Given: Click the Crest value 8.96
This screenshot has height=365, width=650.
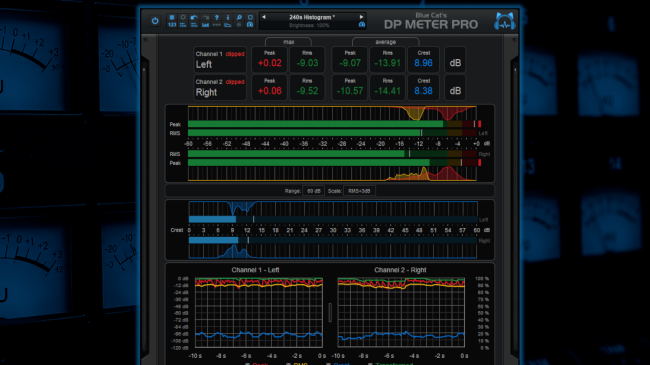Looking at the screenshot, I should (x=423, y=63).
